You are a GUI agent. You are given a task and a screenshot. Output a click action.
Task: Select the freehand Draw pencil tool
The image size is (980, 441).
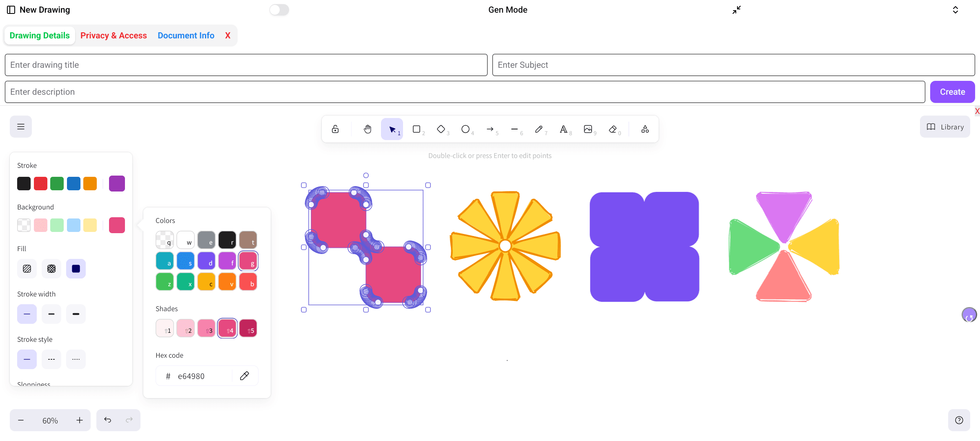coord(539,129)
